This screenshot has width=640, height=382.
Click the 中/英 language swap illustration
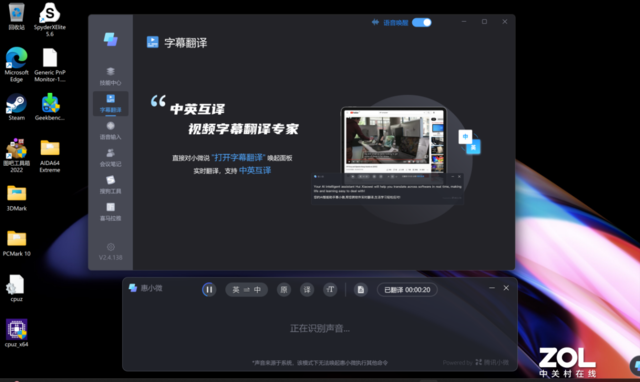coord(469,142)
